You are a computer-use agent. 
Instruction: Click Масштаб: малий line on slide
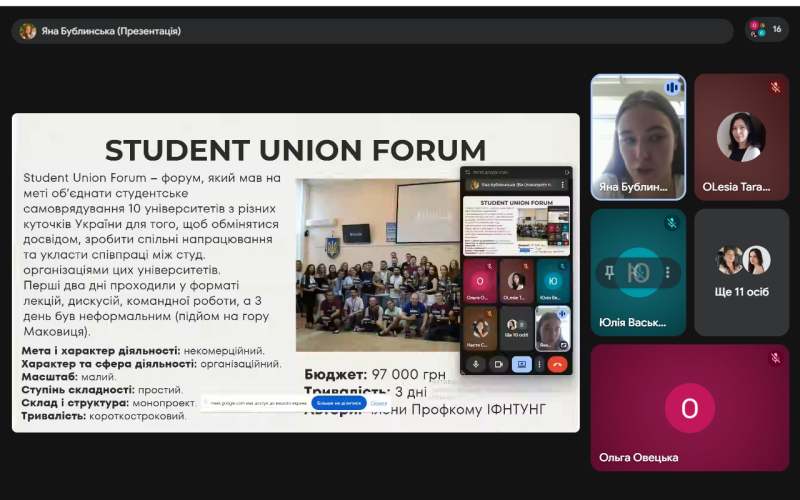[69, 377]
